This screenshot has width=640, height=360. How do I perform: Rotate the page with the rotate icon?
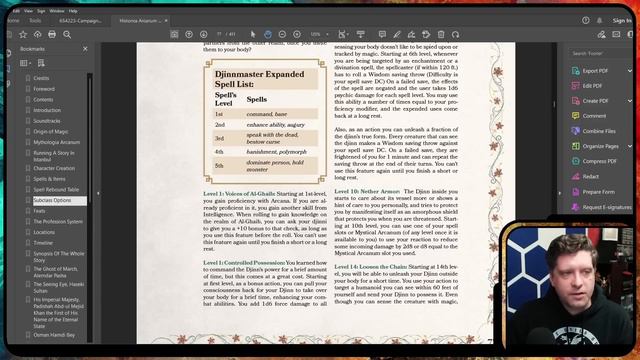coord(456,34)
